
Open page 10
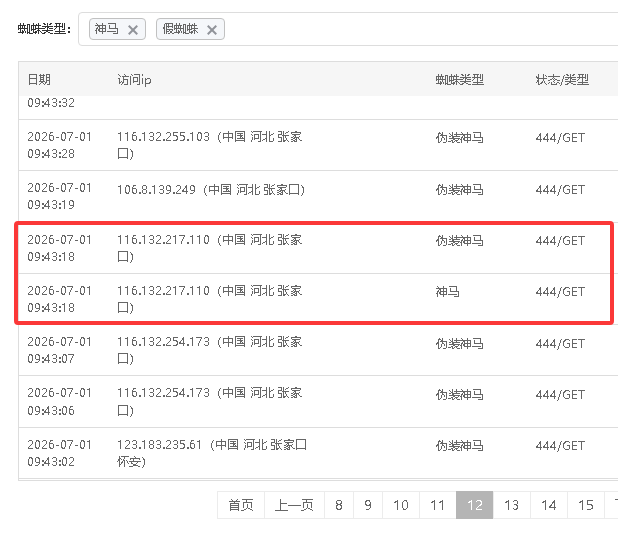(401, 505)
